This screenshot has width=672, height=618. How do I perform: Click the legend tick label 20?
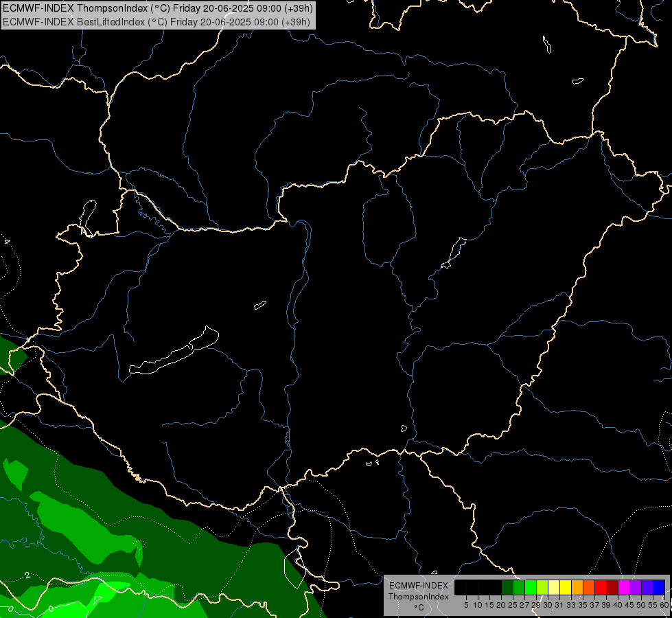point(501,605)
